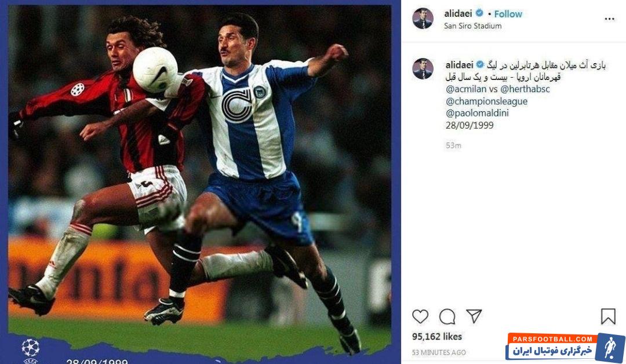Click the Parsfootball.com watermark logo
This screenshot has width=626, height=364.
coord(565,347)
